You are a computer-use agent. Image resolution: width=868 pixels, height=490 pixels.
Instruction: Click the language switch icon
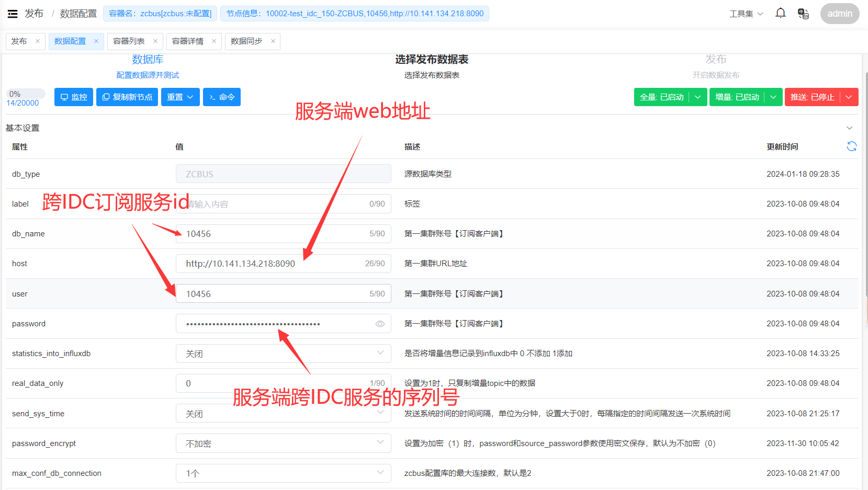(x=803, y=14)
